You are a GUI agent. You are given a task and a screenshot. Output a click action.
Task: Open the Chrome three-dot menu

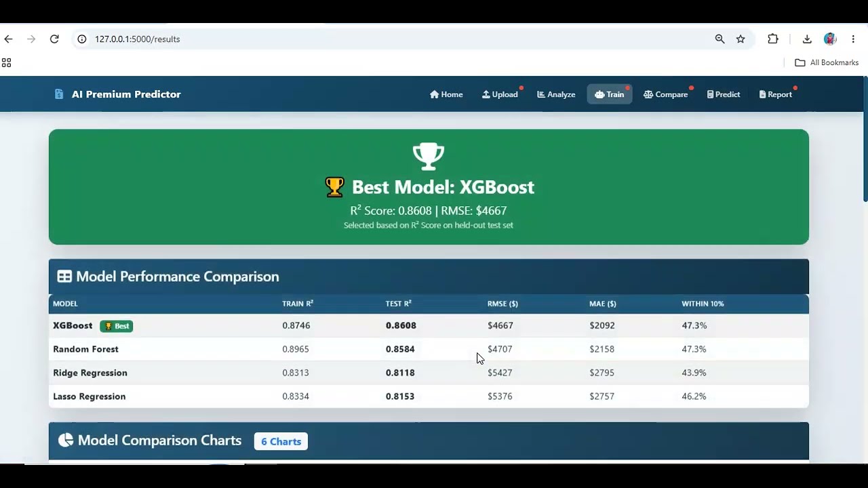coord(853,39)
